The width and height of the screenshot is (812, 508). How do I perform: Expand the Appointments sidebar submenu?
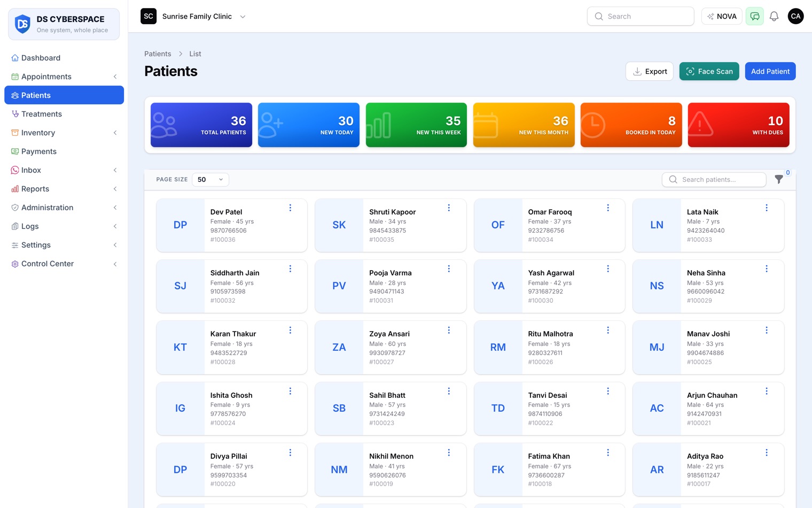(x=115, y=76)
